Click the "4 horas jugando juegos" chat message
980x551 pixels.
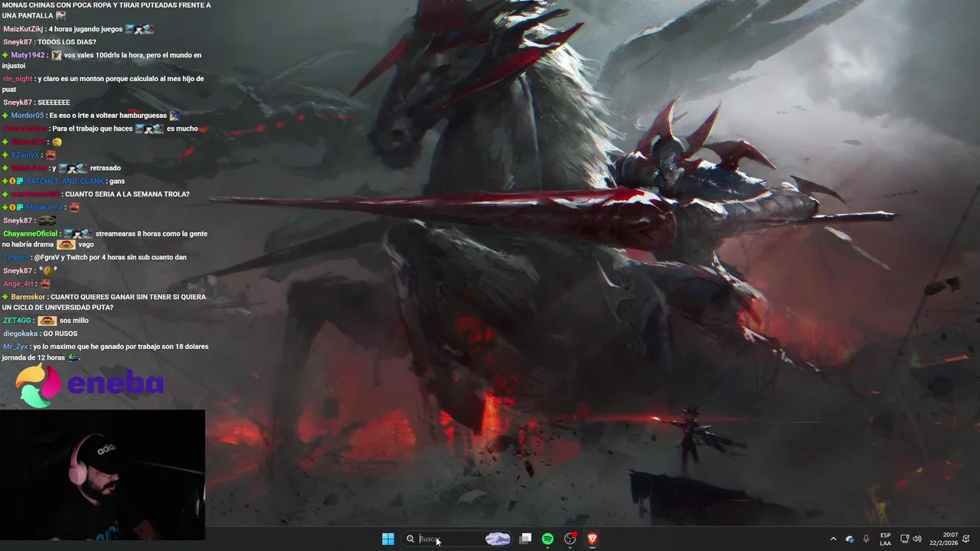(x=85, y=29)
